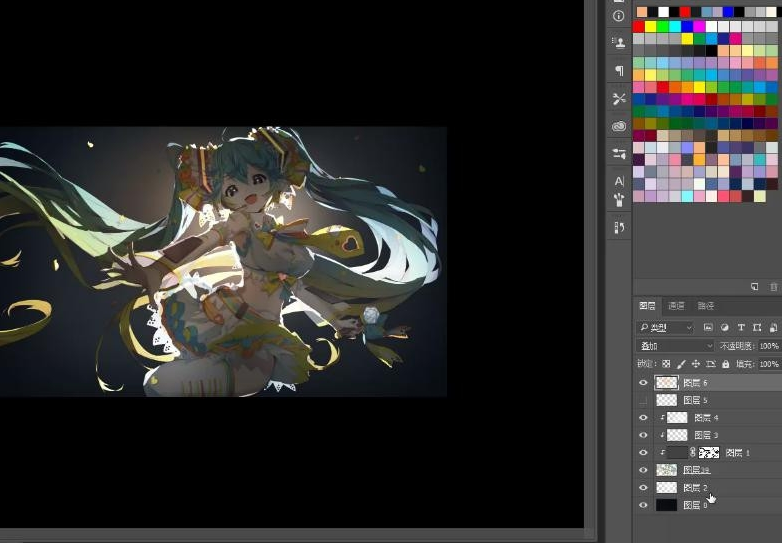Show hidden layer 图层 5

point(643,400)
